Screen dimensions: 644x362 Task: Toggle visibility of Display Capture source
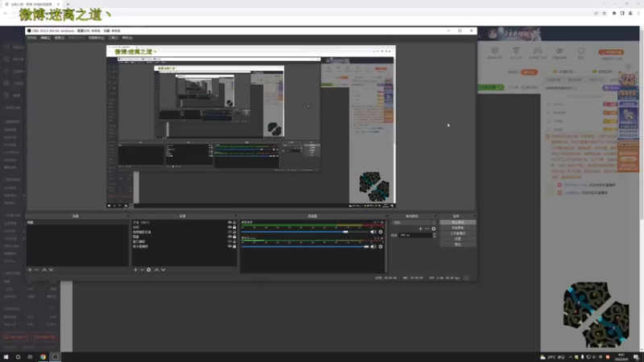tap(229, 246)
